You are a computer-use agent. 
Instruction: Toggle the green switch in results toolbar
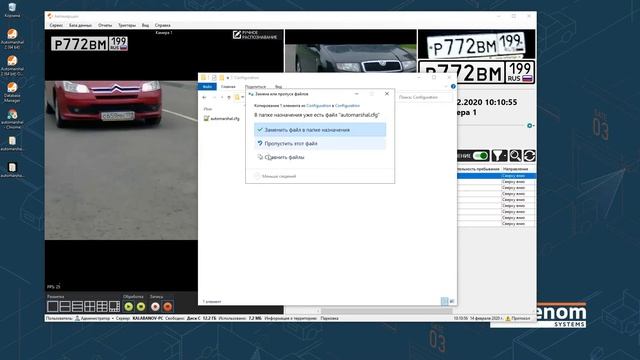[481, 156]
